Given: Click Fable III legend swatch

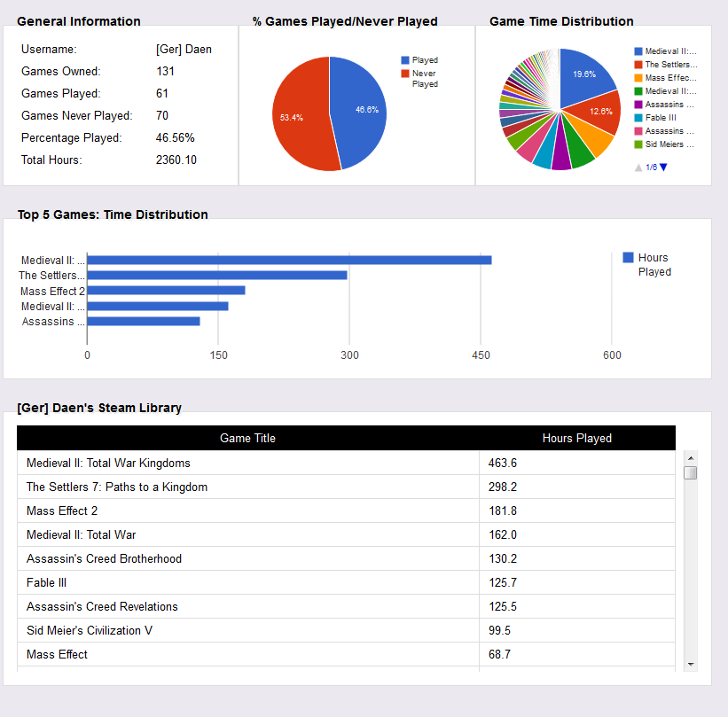Looking at the screenshot, I should point(638,118).
